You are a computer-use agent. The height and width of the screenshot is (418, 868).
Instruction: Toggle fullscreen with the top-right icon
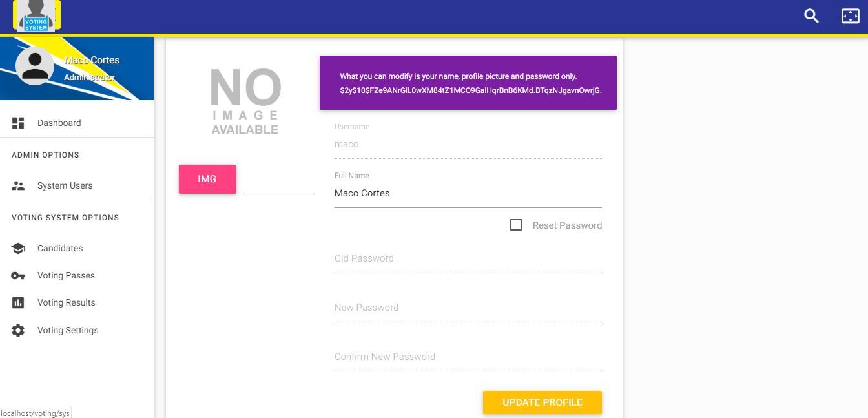(851, 16)
